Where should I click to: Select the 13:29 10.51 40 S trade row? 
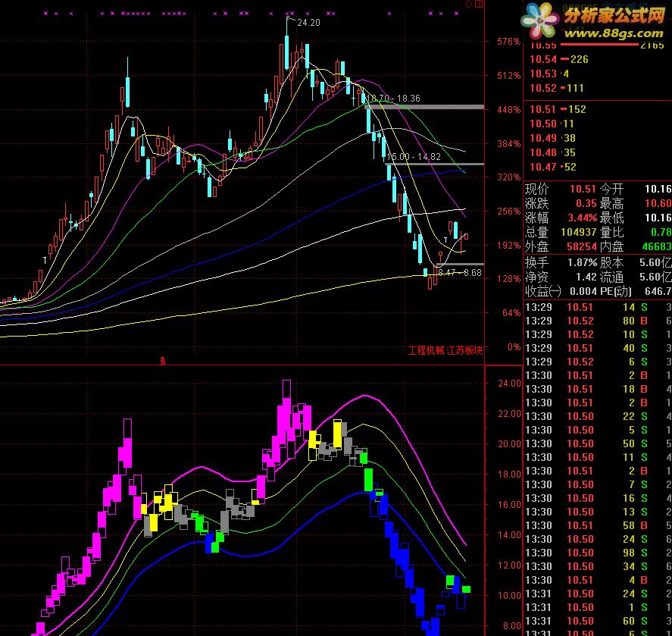(x=598, y=348)
